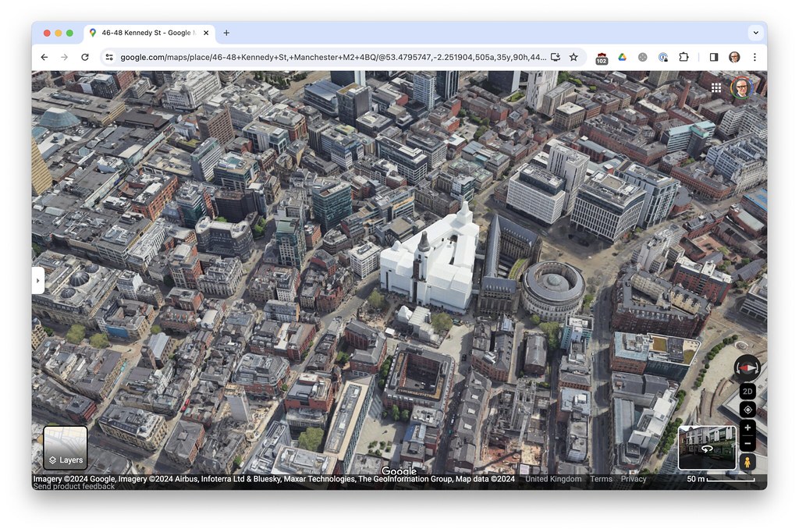
Task: Open the Google Account profile picture on map
Action: (x=741, y=87)
